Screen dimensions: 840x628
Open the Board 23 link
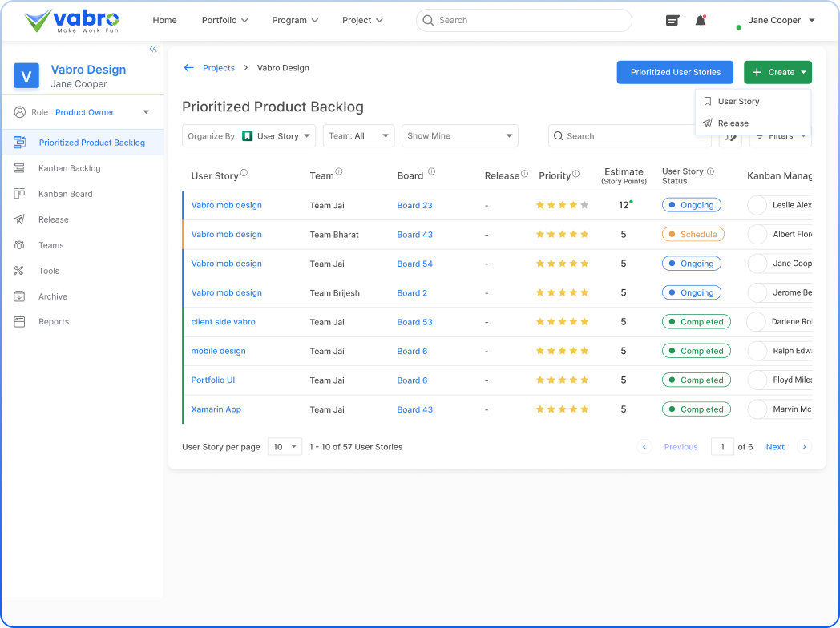pos(414,206)
